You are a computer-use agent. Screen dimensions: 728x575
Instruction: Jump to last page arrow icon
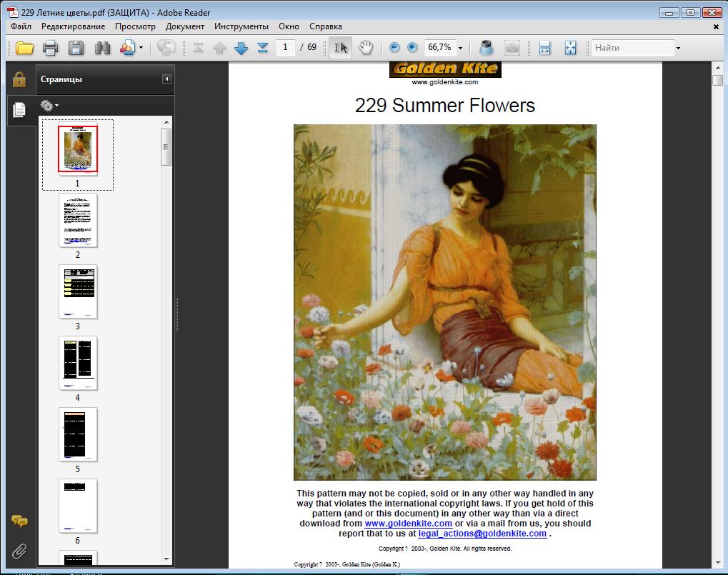pyautogui.click(x=262, y=48)
